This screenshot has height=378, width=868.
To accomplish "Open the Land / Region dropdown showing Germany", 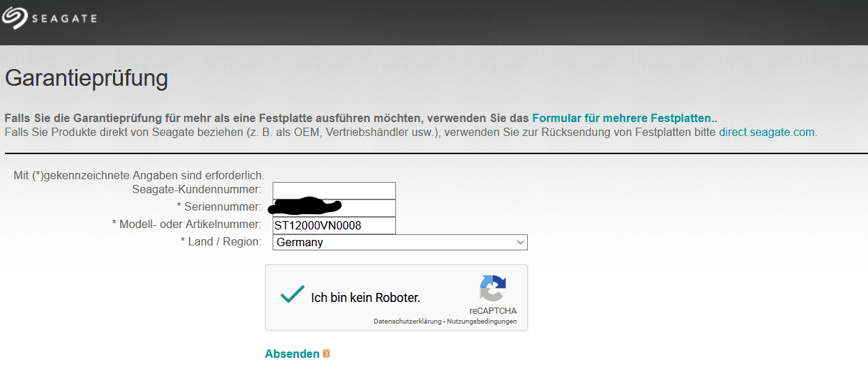I will click(399, 242).
